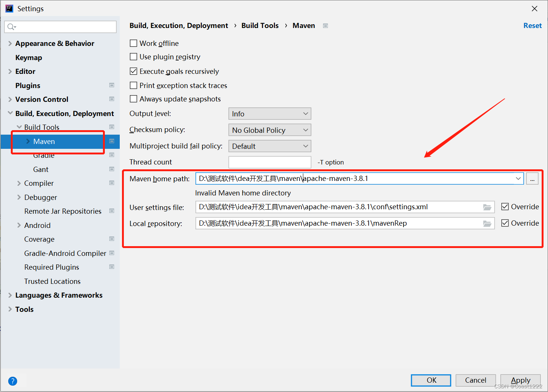Click the project-level icon beside Build Tools
548x392 pixels.
pyautogui.click(x=112, y=127)
